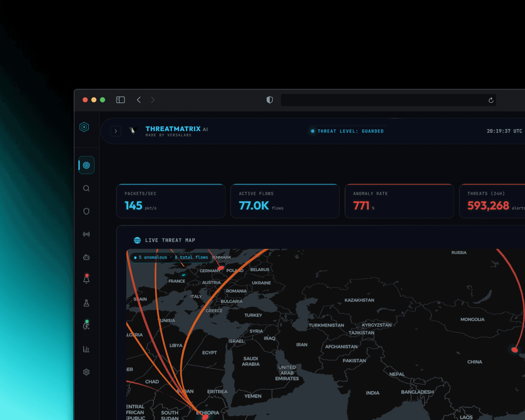
Task: Open the lab flask sidebar icon
Action: 86,303
